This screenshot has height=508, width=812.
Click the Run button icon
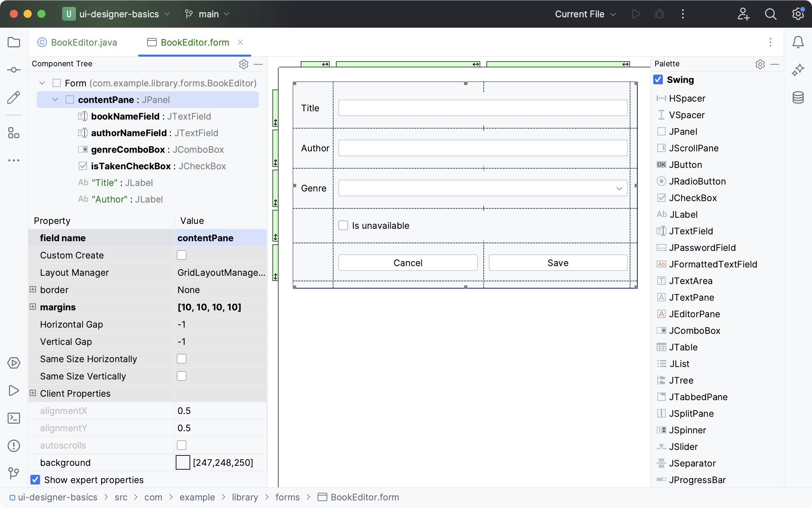coord(636,14)
